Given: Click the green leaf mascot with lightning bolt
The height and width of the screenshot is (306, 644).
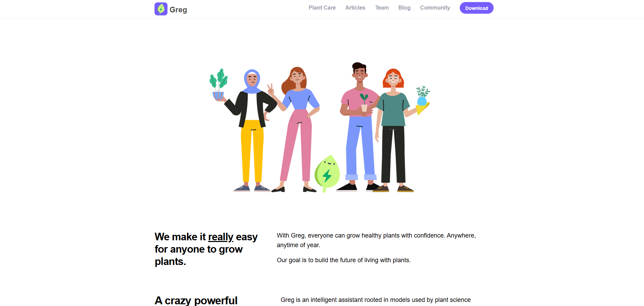Looking at the screenshot, I should (x=327, y=174).
